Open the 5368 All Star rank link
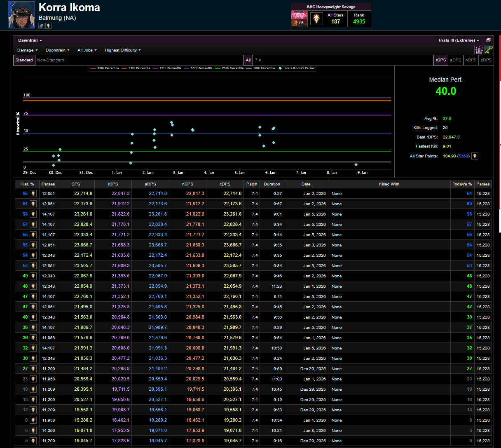Image resolution: width=501 pixels, height=448 pixels. click(x=463, y=156)
